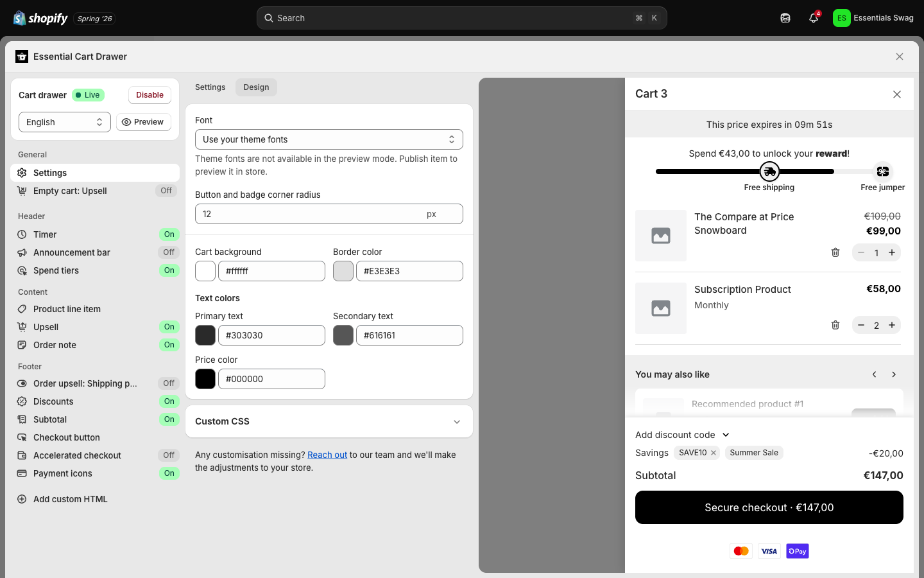Toggle Order note On badge
This screenshot has height=578, width=924.
pyautogui.click(x=169, y=345)
